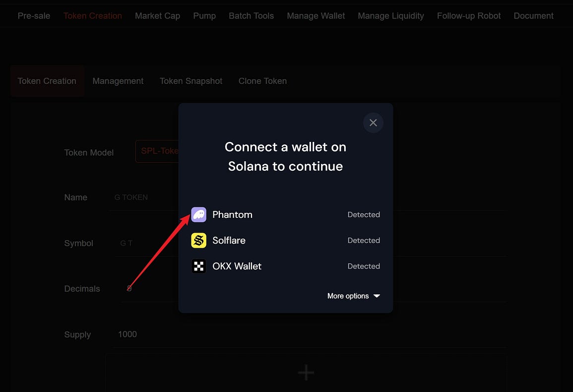
Task: Click Detected label next to Solflare
Action: (x=364, y=241)
